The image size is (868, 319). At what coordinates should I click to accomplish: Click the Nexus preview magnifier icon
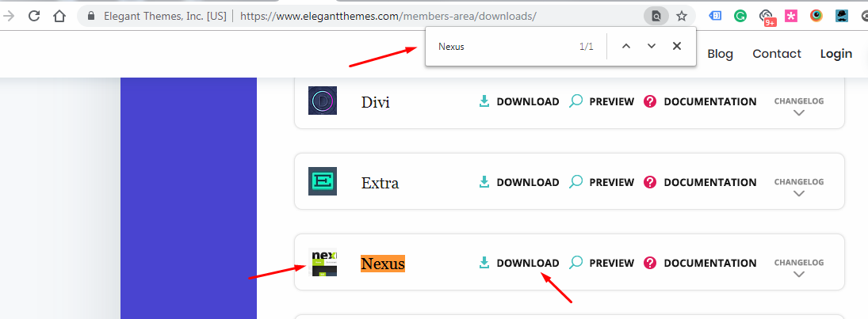coord(576,263)
